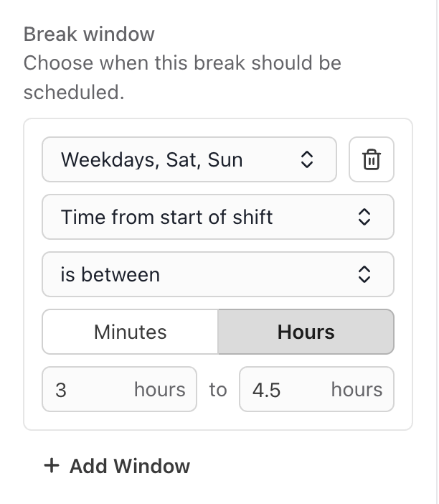Expand the Time from start of shift dropdown
This screenshot has width=439, height=504.
(x=218, y=217)
